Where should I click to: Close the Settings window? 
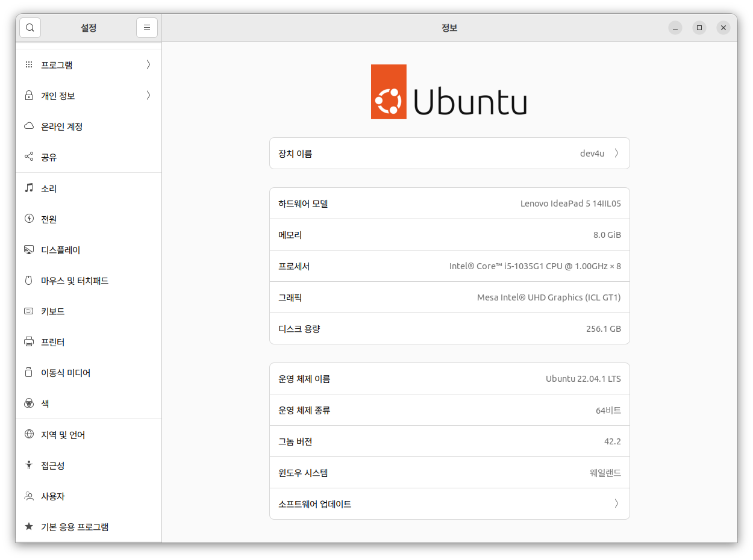click(x=723, y=28)
